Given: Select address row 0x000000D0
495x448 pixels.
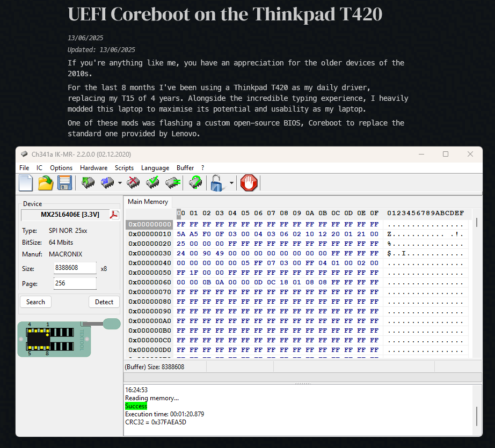Looking at the screenshot, I should (150, 350).
